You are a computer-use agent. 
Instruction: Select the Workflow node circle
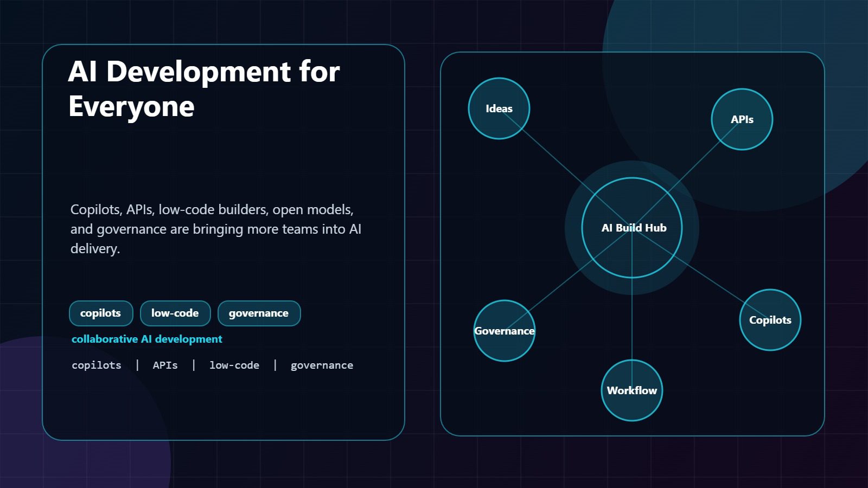[632, 390]
